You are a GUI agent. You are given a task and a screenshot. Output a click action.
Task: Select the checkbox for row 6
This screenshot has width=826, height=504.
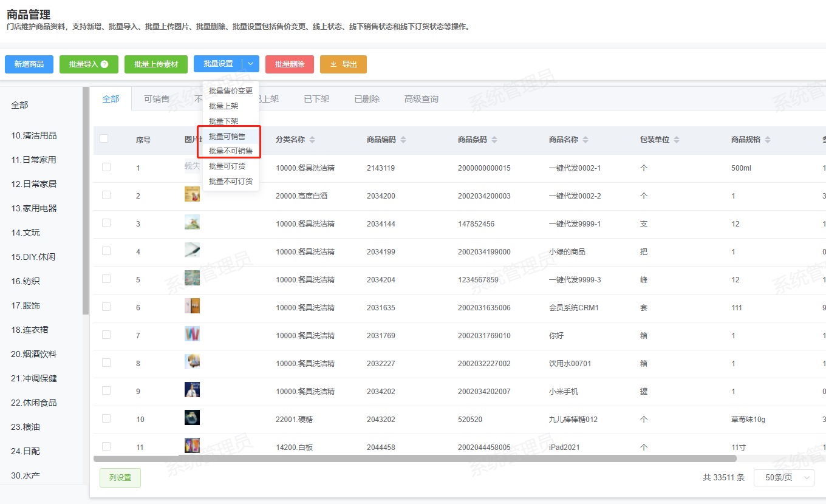pyautogui.click(x=106, y=307)
